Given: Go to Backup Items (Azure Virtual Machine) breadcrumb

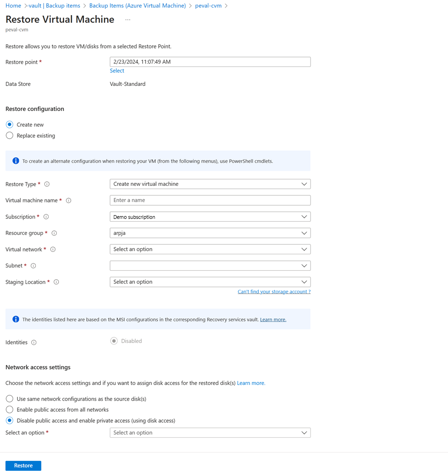Looking at the screenshot, I should click(x=137, y=6).
